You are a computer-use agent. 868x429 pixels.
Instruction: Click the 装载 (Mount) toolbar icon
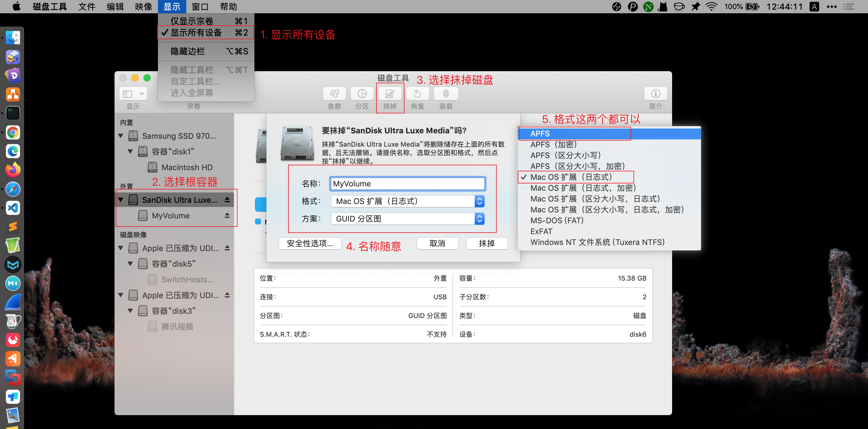point(445,98)
